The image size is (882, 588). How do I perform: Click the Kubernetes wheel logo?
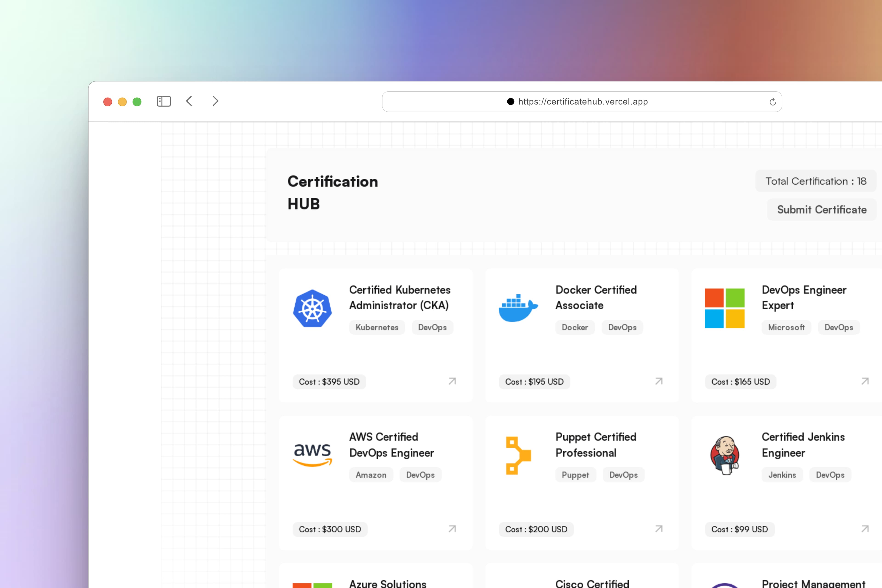(312, 308)
